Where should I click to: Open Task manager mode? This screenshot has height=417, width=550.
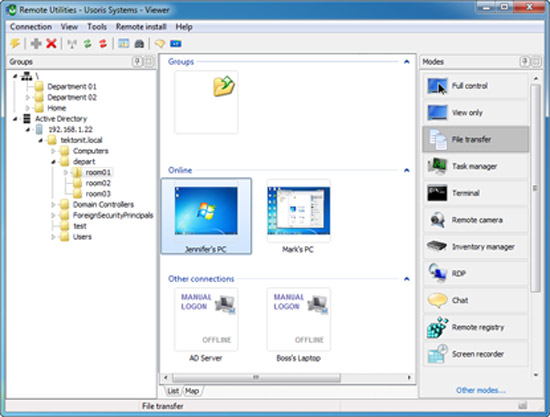click(x=476, y=166)
